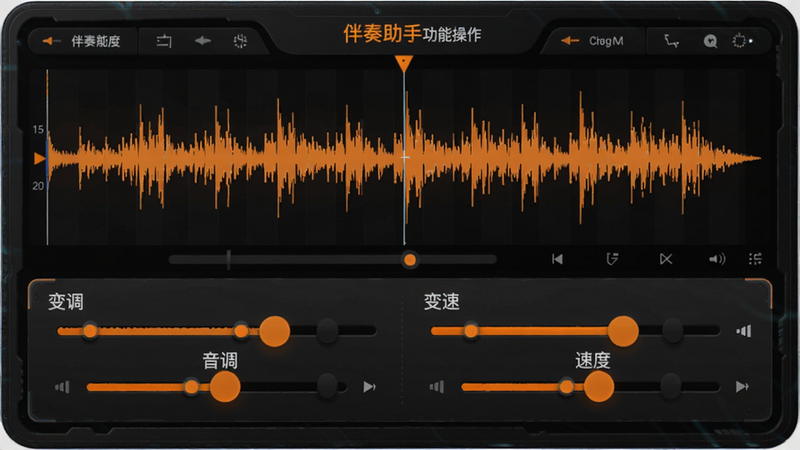Click the flag marker icon below waveform

pyautogui.click(x=612, y=259)
